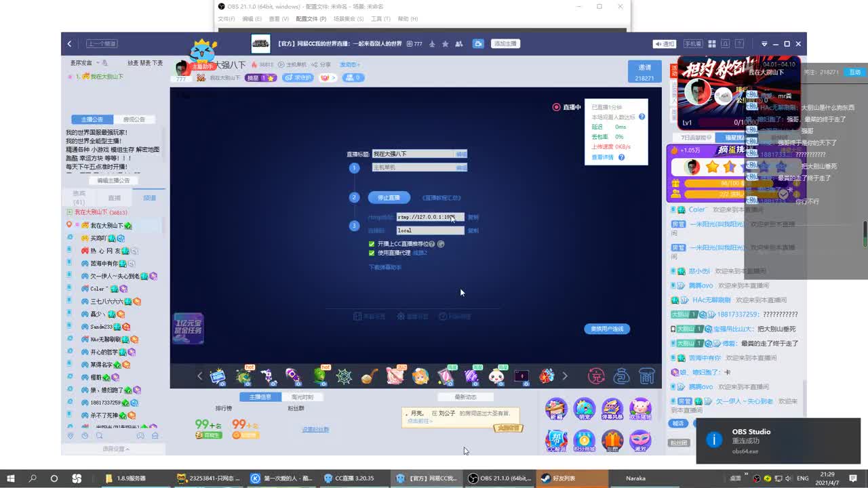868x488 pixels.
Task: Click the 编辑主播公告 button
Action: [113, 180]
